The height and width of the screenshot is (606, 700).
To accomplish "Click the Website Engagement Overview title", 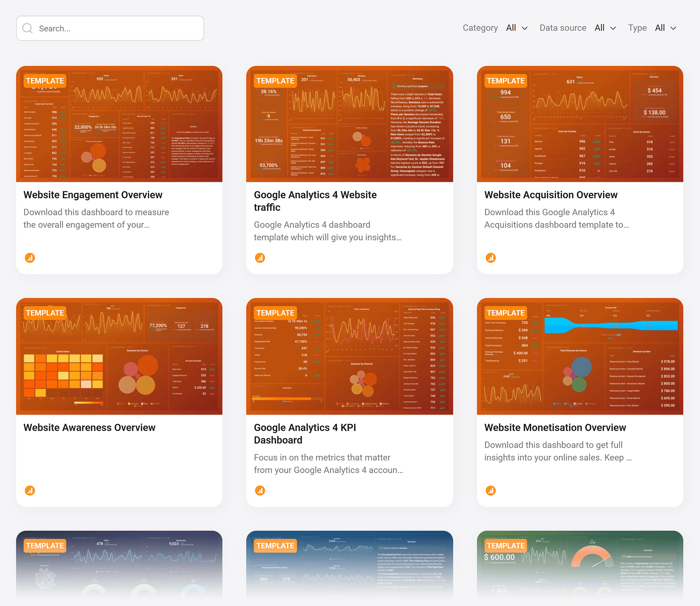I will [x=93, y=195].
